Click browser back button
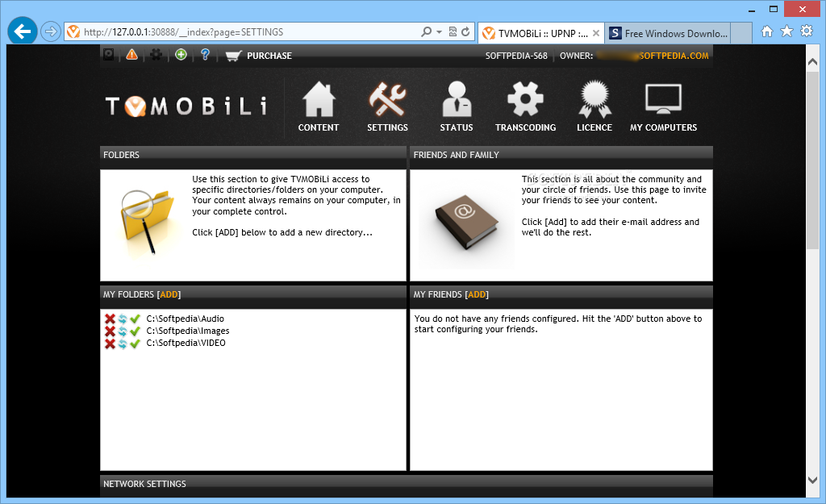 (22, 31)
